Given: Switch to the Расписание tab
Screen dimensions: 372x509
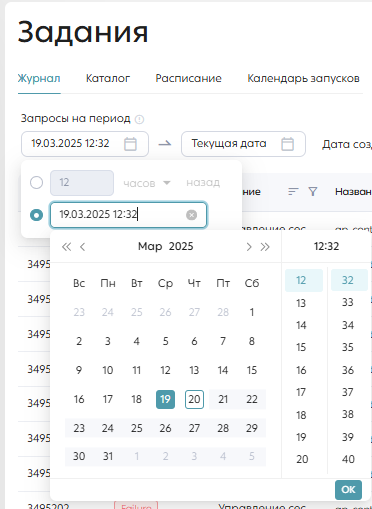Looking at the screenshot, I should (x=188, y=78).
